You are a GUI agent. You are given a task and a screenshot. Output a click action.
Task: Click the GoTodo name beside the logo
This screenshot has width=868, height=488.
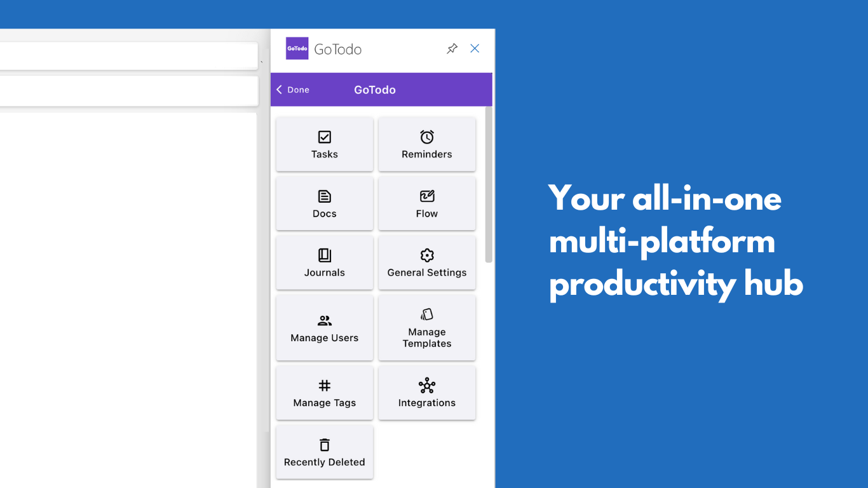(338, 50)
